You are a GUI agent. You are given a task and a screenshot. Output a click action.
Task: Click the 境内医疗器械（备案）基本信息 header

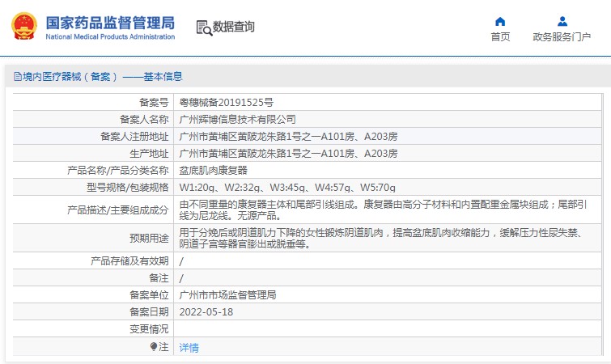(x=102, y=76)
